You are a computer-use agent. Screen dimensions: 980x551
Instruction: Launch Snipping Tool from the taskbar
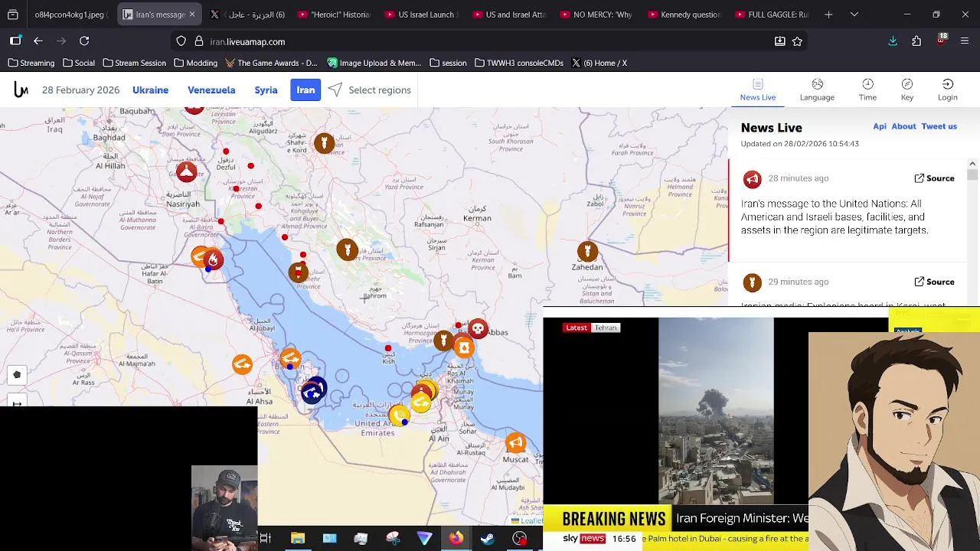pyautogui.click(x=393, y=539)
